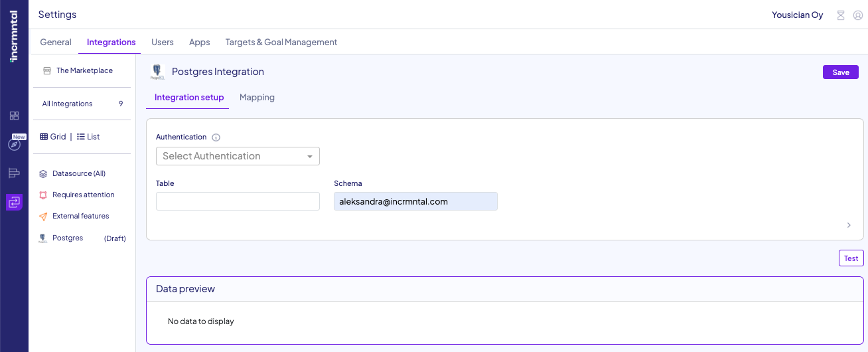Open the user profile icon

[857, 15]
